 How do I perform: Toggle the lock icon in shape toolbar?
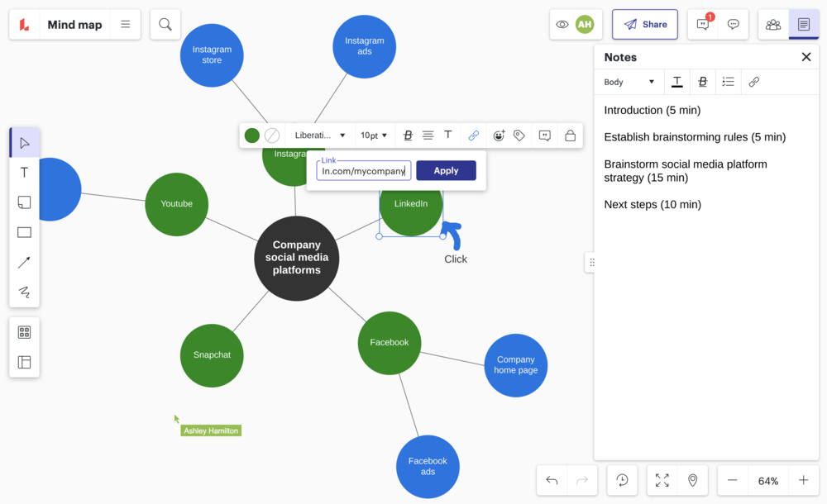[x=570, y=136]
